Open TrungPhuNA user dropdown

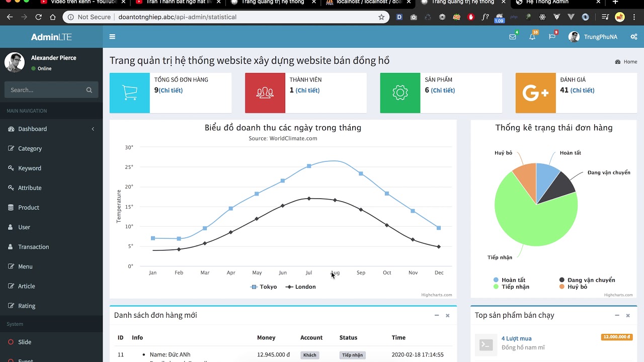tap(593, 37)
